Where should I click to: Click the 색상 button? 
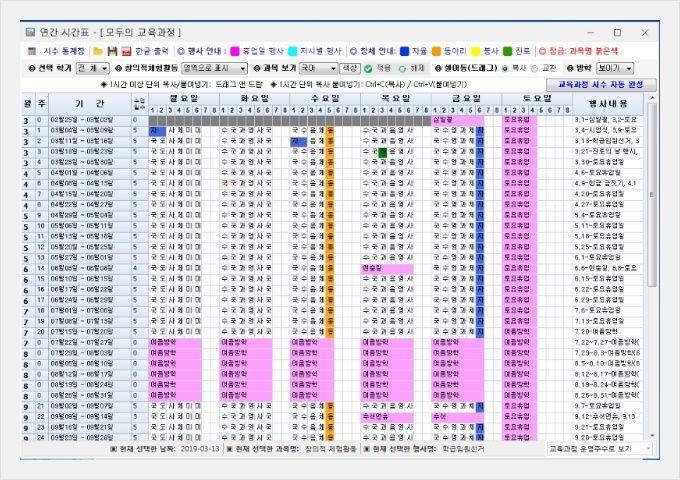(x=349, y=69)
